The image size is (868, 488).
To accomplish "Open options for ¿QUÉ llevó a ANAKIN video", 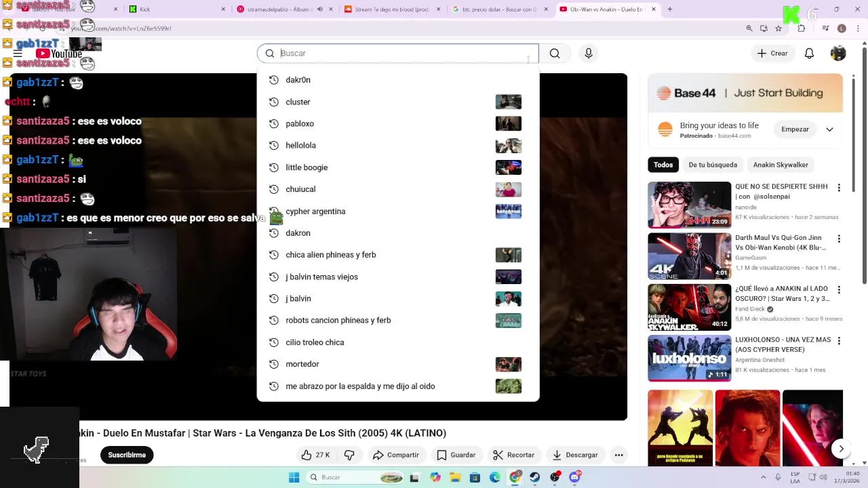I will 839,290.
